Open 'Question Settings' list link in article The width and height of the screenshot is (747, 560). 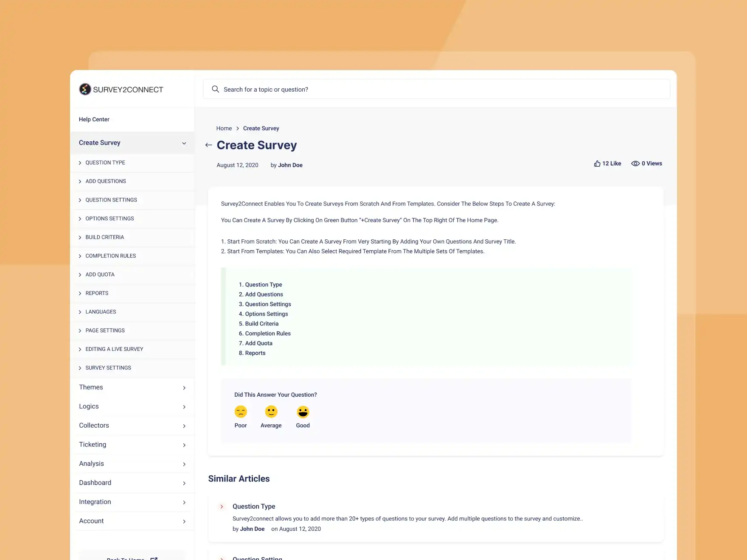coord(268,304)
